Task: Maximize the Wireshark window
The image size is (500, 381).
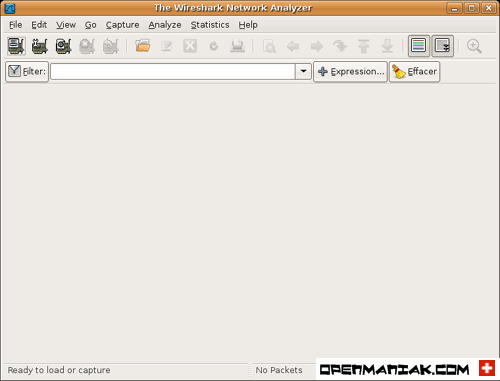Action: 472,8
